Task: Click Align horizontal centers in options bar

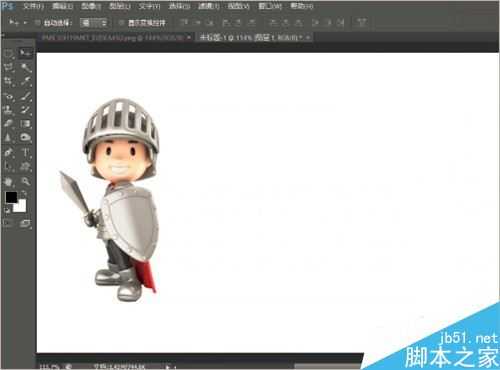Action: coord(239,23)
